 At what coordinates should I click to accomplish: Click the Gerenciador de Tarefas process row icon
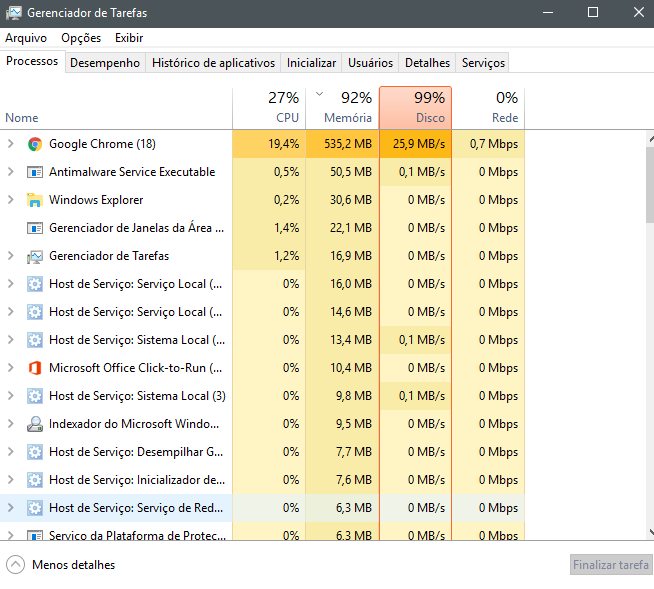click(35, 257)
